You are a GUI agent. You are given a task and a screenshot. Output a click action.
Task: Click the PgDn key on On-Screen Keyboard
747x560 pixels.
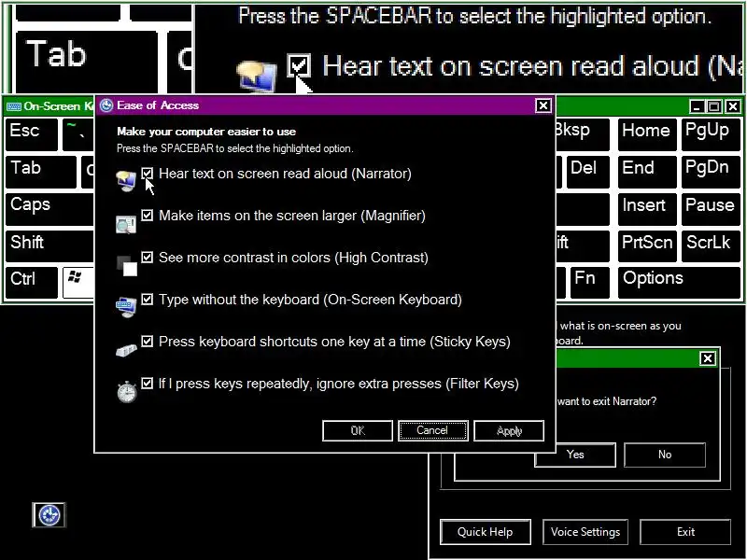click(x=711, y=172)
